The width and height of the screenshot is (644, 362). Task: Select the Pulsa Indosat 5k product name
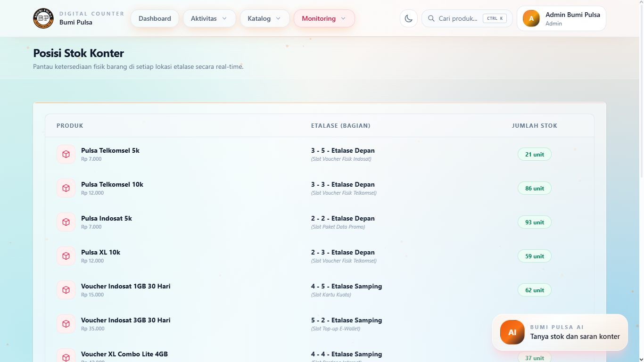click(x=107, y=218)
